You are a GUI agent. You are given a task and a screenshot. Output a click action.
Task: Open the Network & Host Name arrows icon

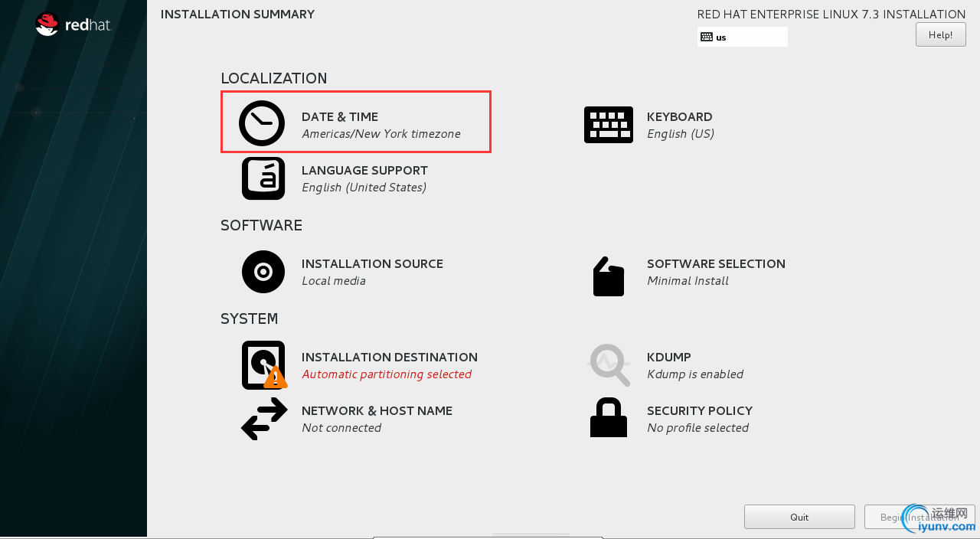[264, 419]
